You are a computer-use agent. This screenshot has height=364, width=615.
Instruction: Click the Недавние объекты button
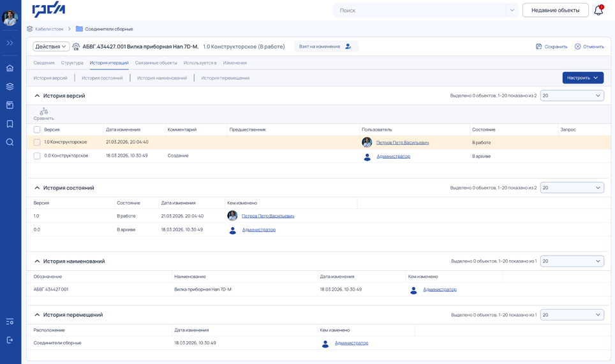point(556,10)
